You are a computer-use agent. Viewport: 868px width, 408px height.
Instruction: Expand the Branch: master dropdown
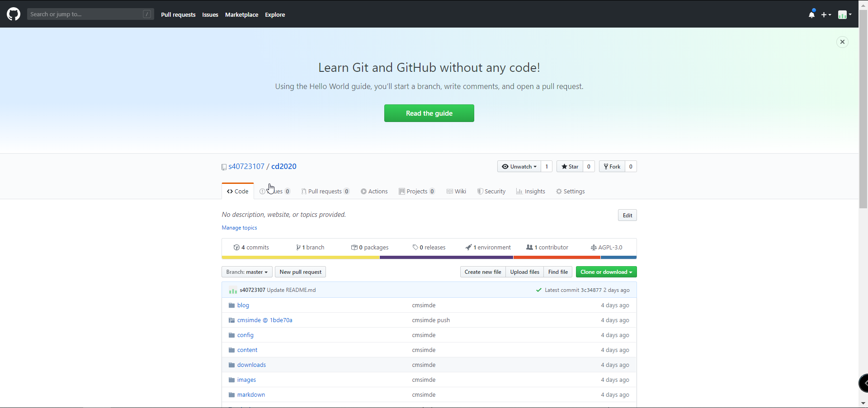point(247,272)
